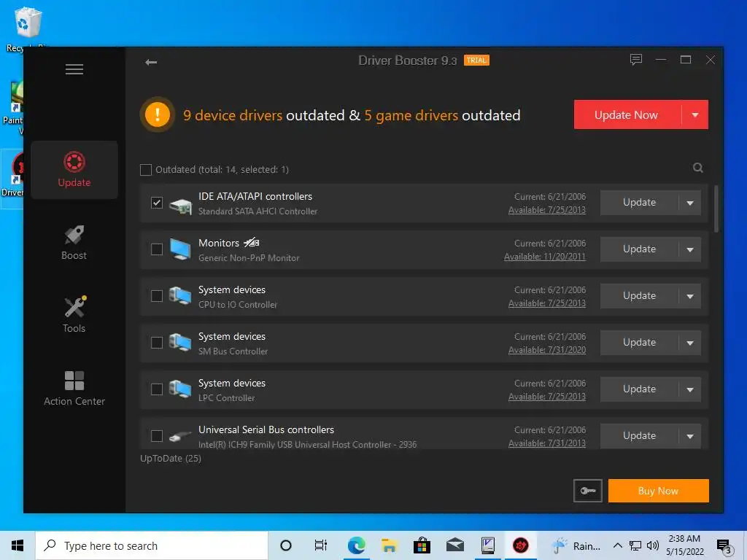Open the Windows Start menu
747x560 pixels.
click(18, 545)
